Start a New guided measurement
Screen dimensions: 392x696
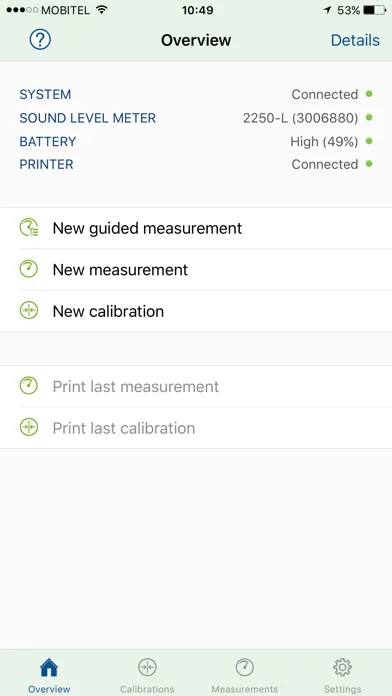coord(196,228)
